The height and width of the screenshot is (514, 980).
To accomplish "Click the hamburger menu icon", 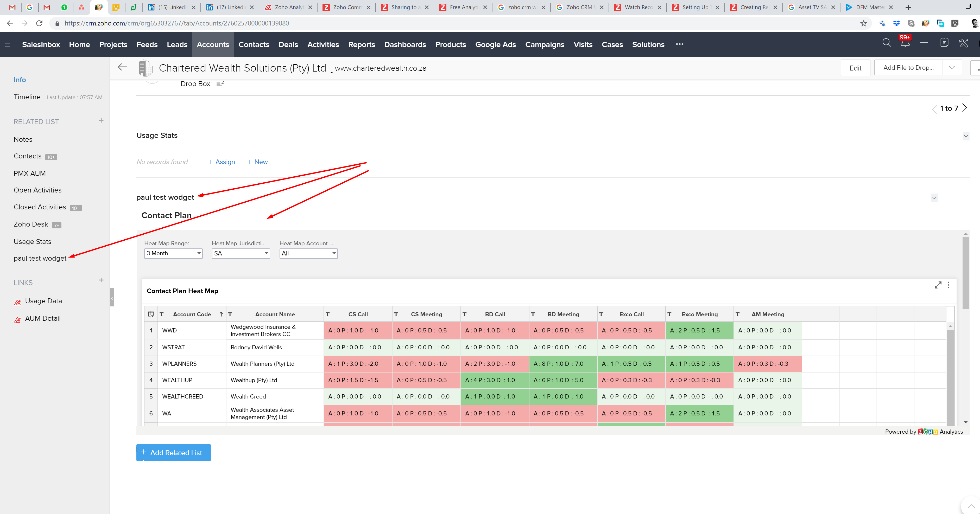I will click(x=8, y=45).
